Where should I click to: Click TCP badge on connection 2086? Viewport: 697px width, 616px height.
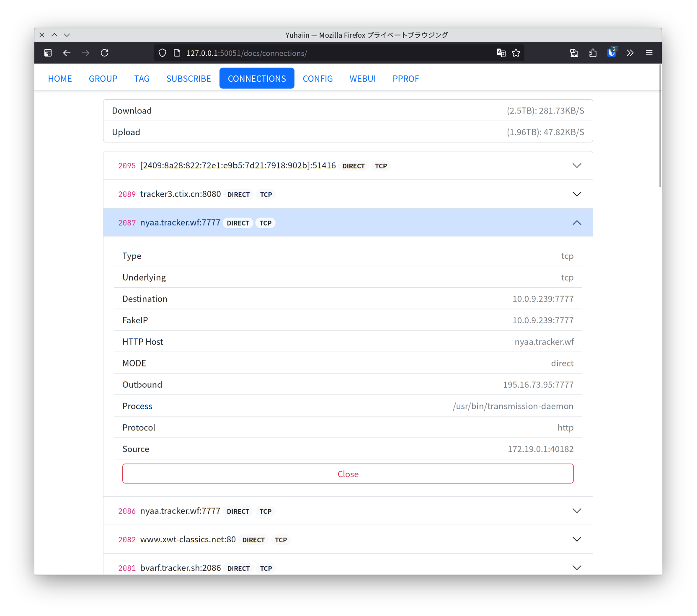266,512
